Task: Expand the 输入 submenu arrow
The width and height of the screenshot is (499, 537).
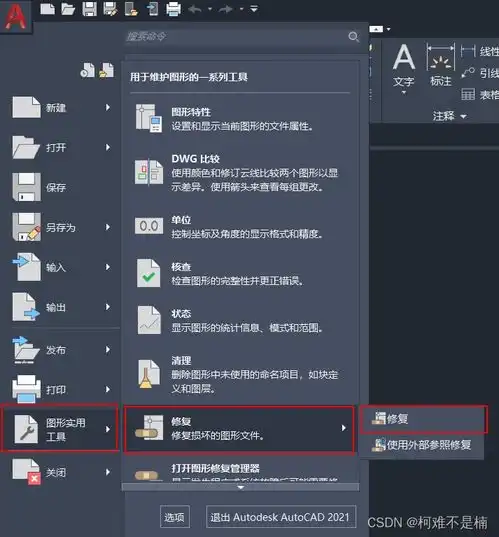Action: (108, 267)
